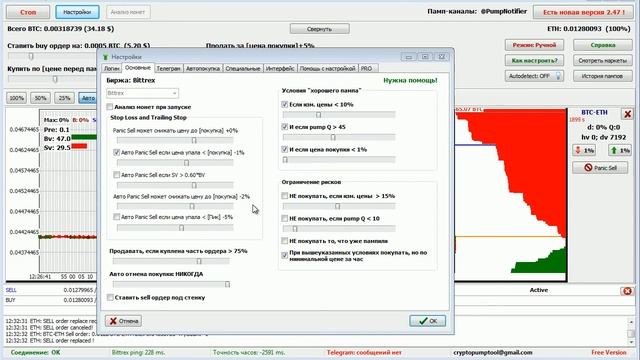
Task: Click the Настройки button in main window
Action: 77,12
